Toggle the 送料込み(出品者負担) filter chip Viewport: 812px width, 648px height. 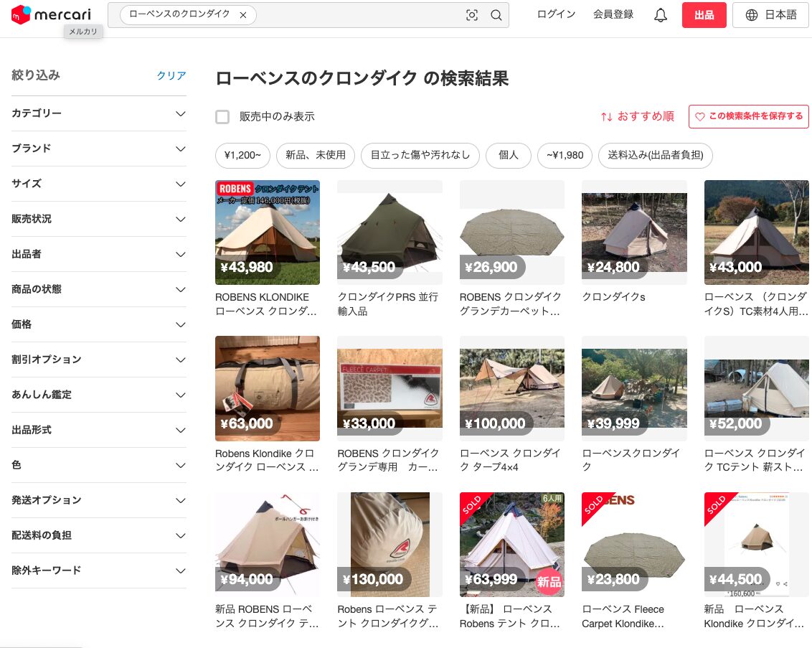coord(655,155)
